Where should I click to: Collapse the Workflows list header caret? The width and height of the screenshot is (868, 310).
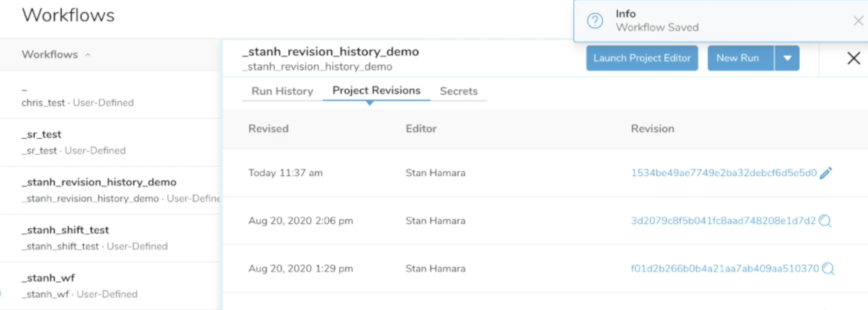(88, 55)
